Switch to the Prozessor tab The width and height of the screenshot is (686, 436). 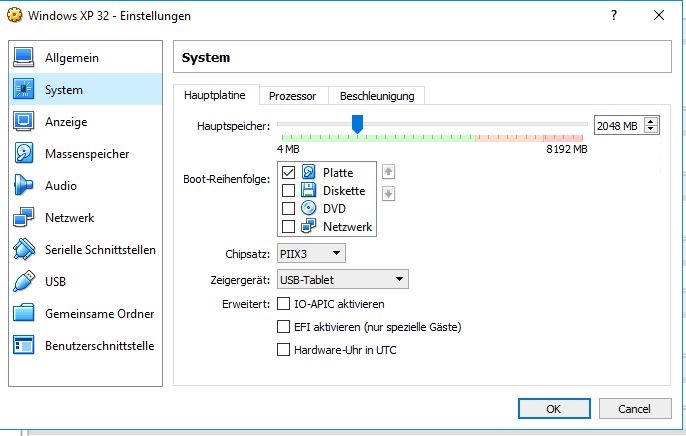[x=292, y=96]
